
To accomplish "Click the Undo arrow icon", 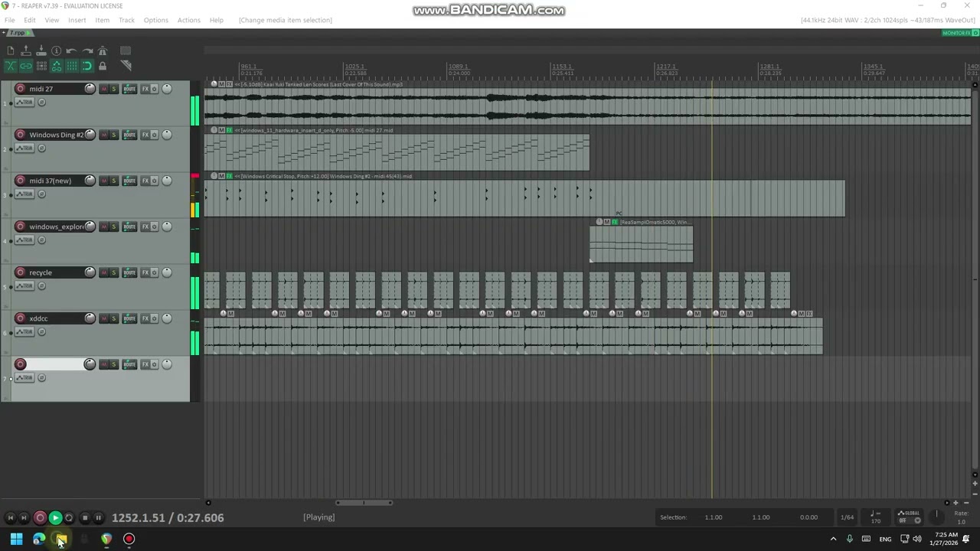I will coord(72,51).
